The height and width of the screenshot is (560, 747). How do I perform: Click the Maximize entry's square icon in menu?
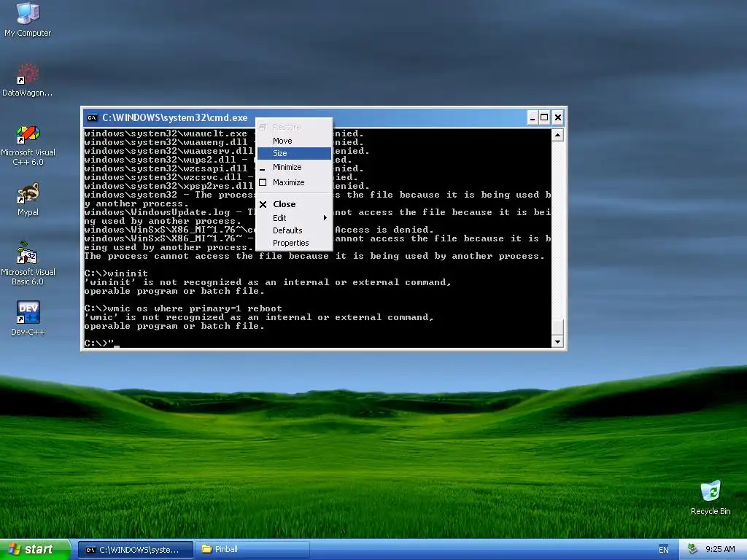(x=263, y=182)
